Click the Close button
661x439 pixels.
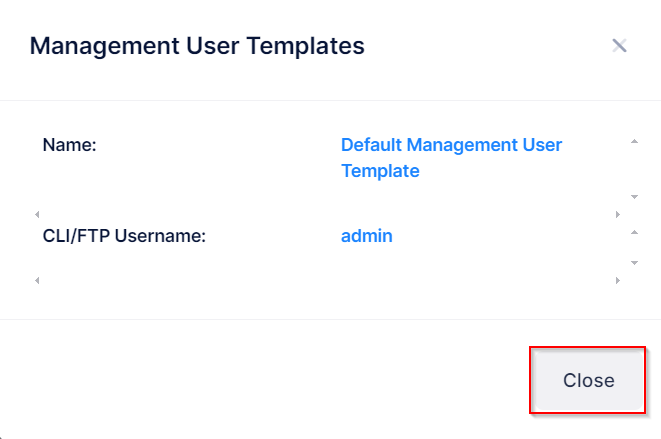pyautogui.click(x=588, y=381)
